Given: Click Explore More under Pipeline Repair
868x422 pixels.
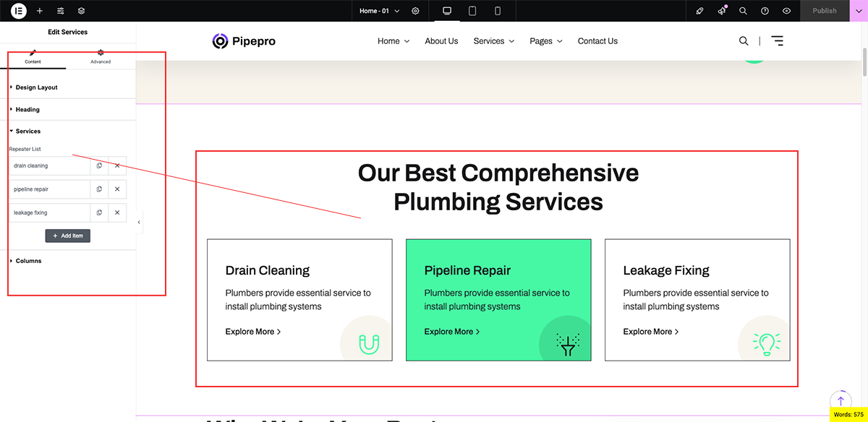Looking at the screenshot, I should 452,332.
